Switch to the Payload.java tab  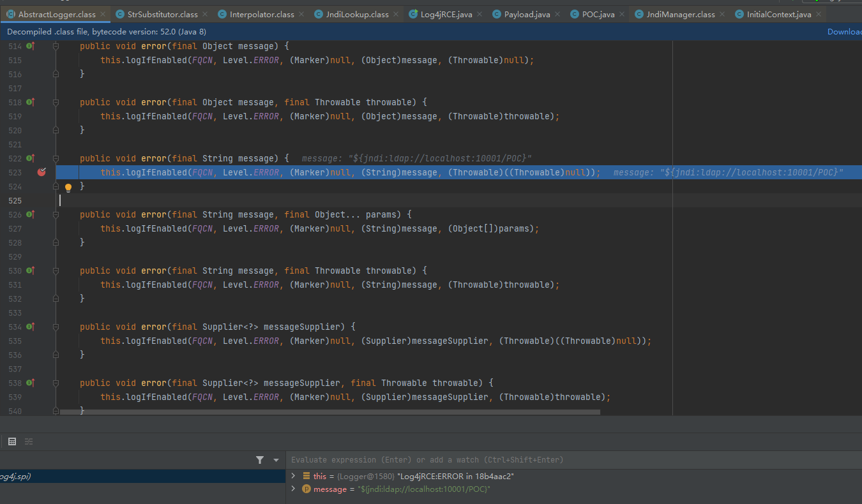(527, 14)
